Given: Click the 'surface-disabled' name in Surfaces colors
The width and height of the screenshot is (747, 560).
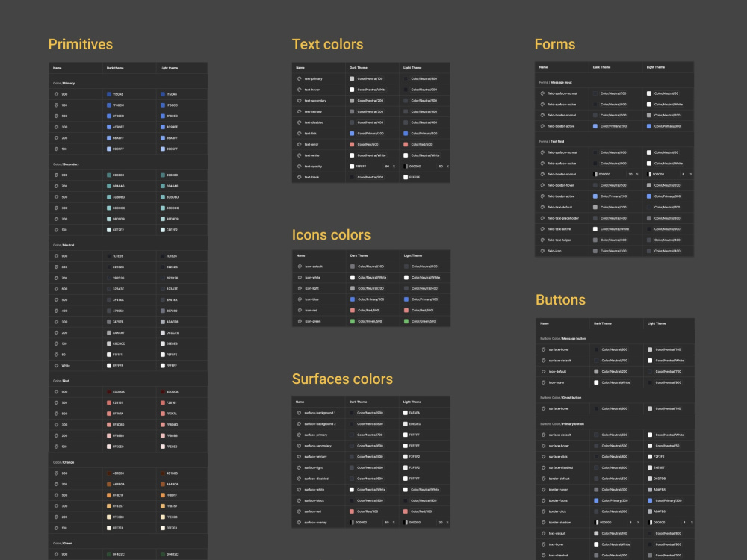Looking at the screenshot, I should click(316, 479).
